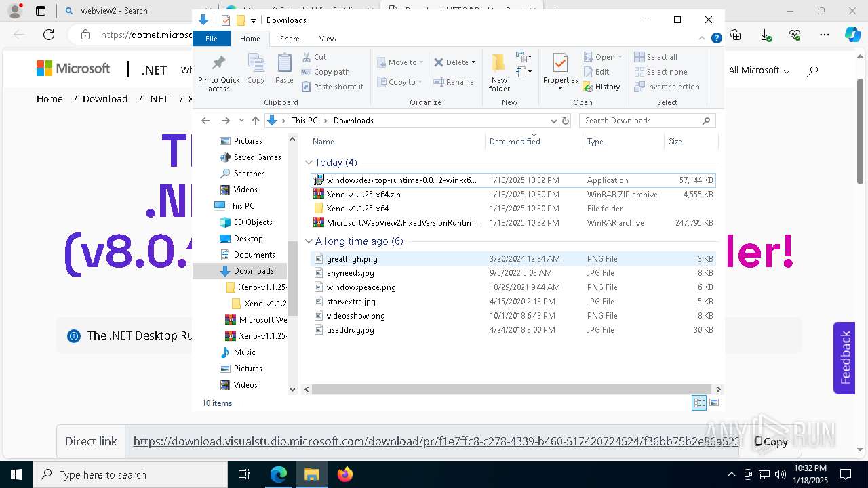Select 3D Objects in navigation pane
The height and width of the screenshot is (488, 868).
246,222
